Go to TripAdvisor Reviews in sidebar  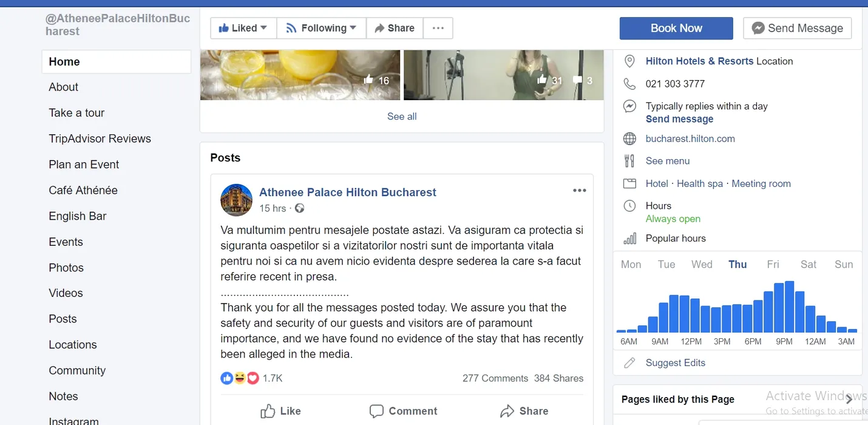pos(100,138)
